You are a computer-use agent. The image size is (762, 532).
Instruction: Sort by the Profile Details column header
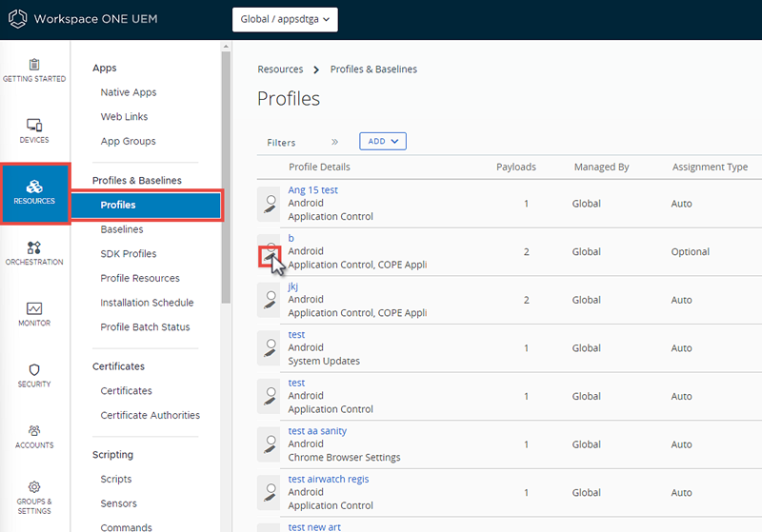click(319, 167)
